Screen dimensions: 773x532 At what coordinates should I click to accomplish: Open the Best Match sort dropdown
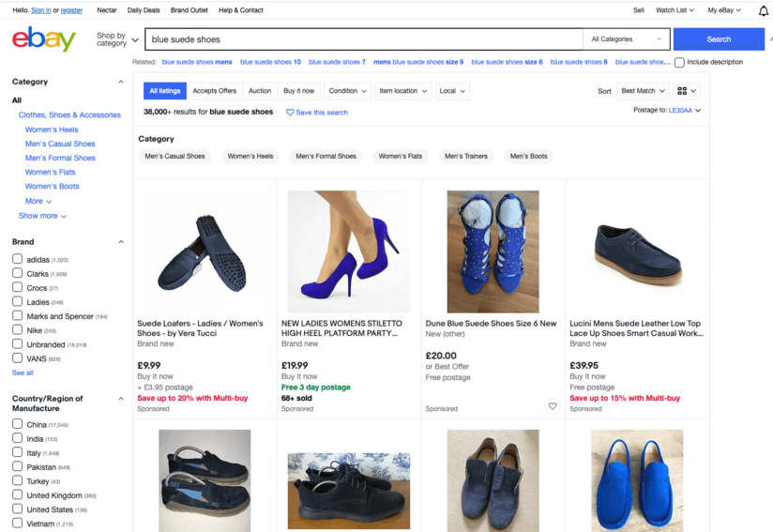tap(643, 91)
